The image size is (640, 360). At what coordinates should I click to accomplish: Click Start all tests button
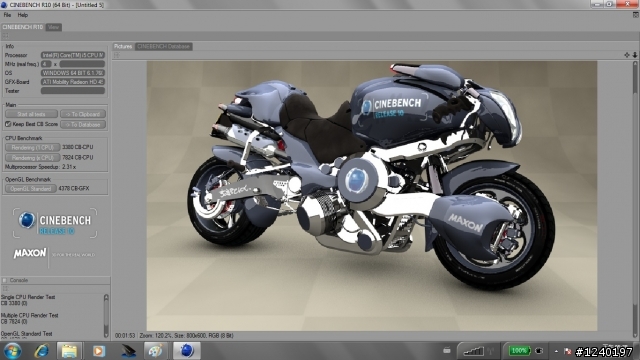pyautogui.click(x=31, y=114)
